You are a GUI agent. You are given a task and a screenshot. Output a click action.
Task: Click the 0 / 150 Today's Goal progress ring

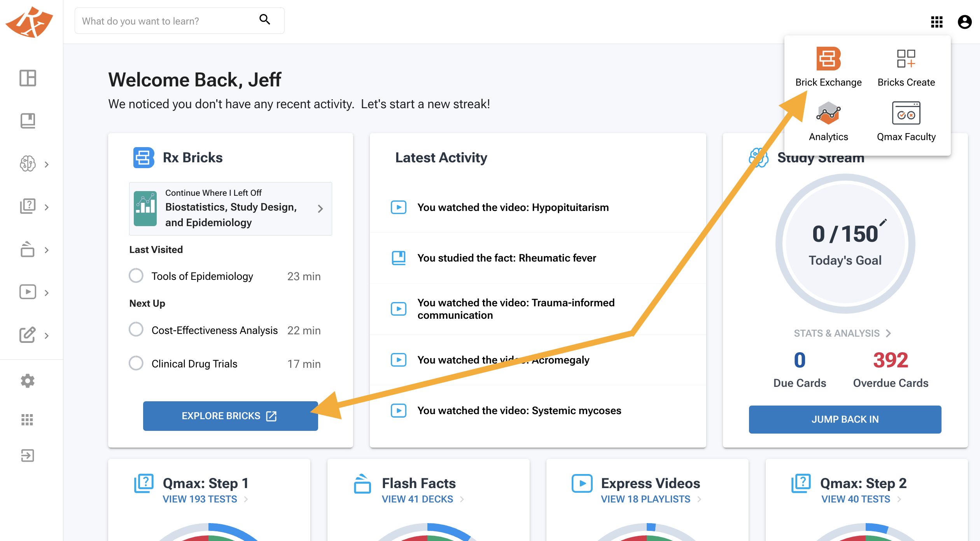845,244
